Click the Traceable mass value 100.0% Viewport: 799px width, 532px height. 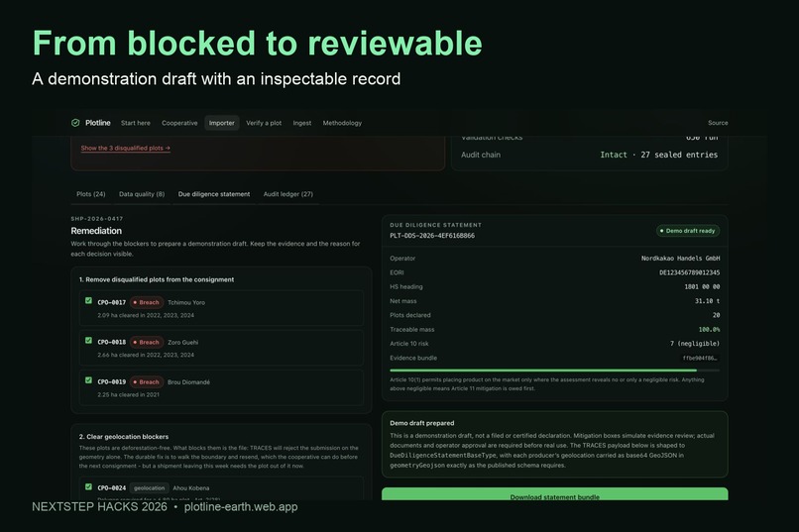[x=709, y=329]
